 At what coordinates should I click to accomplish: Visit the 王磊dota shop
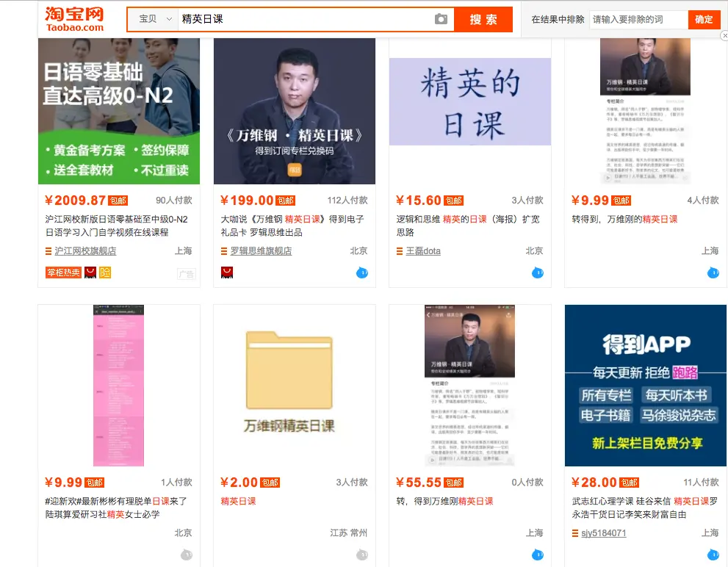(423, 251)
